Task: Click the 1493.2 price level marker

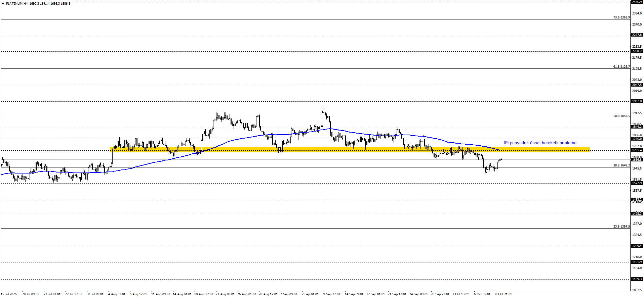Action: pos(637,200)
